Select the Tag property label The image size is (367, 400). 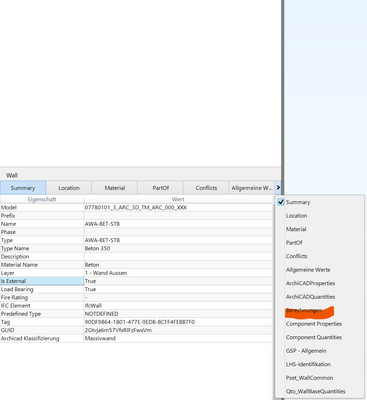coord(5,322)
